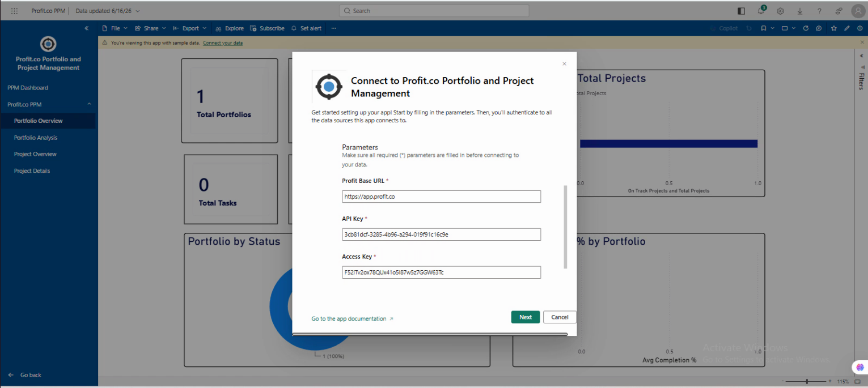Open the info circle icon
Viewport: 868px width, 388px height.
pos(860,28)
